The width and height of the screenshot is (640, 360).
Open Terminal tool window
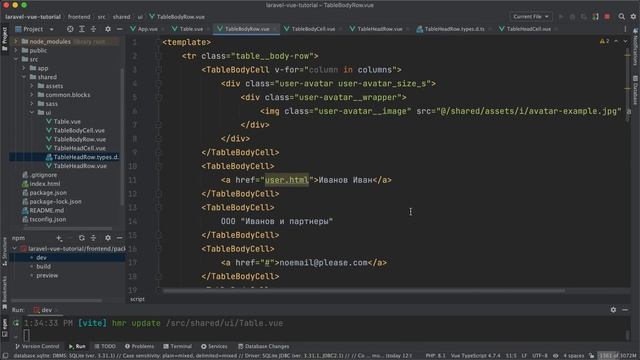[178, 346]
